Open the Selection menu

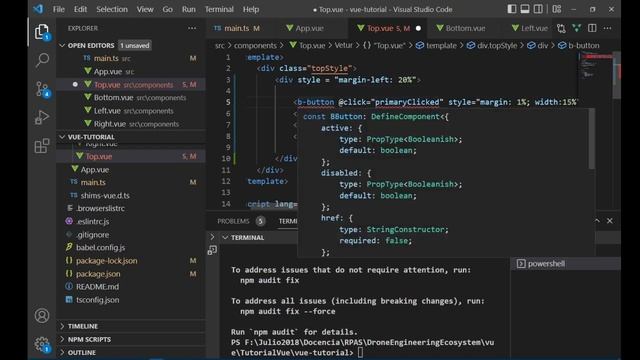[112, 9]
